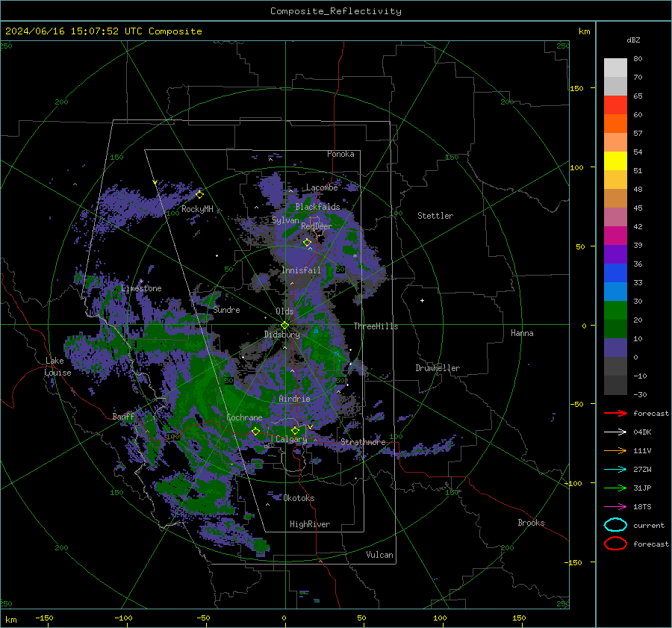672x628 pixels.
Task: Click the Banff city label
Action: click(123, 417)
